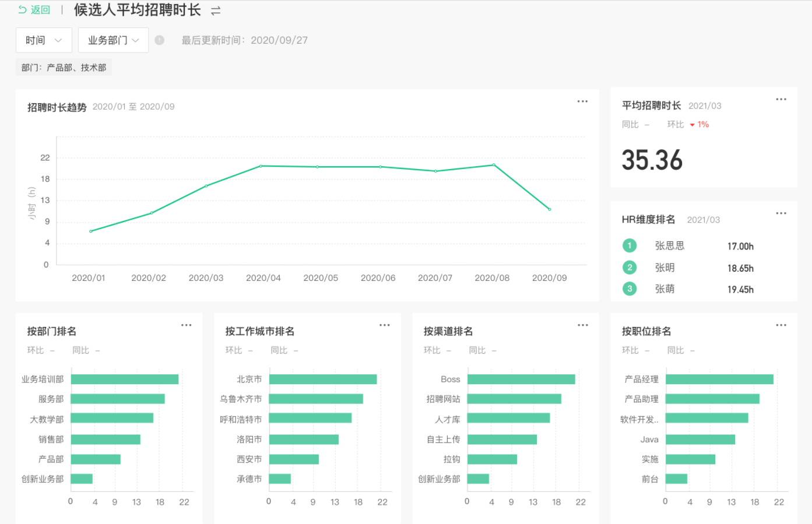Click the 西安市 bar
The image size is (812, 524).
coord(294,459)
